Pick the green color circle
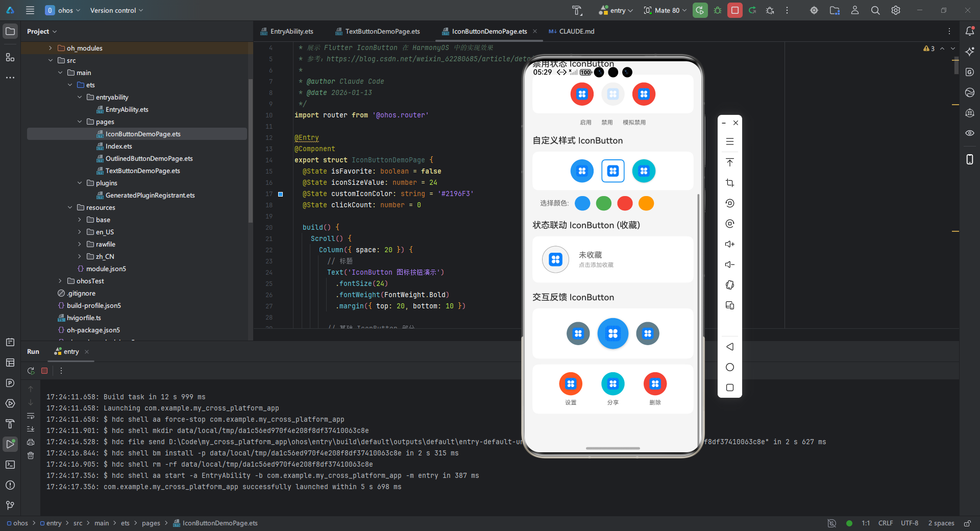 tap(604, 203)
